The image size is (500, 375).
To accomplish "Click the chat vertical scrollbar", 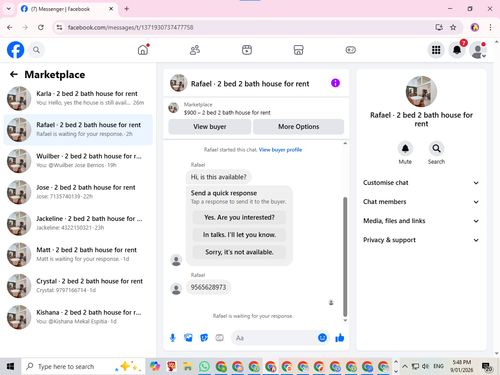I will (x=345, y=257).
